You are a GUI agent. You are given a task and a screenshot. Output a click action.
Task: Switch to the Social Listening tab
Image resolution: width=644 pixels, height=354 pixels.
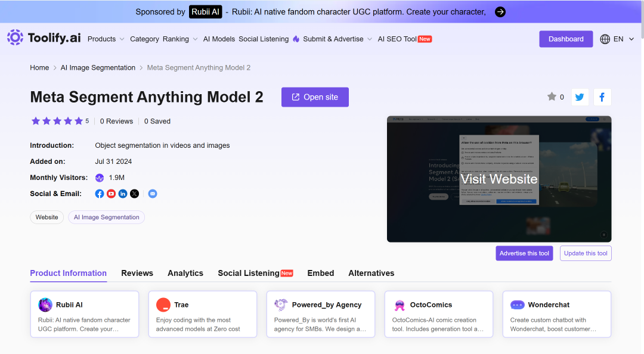coord(255,273)
